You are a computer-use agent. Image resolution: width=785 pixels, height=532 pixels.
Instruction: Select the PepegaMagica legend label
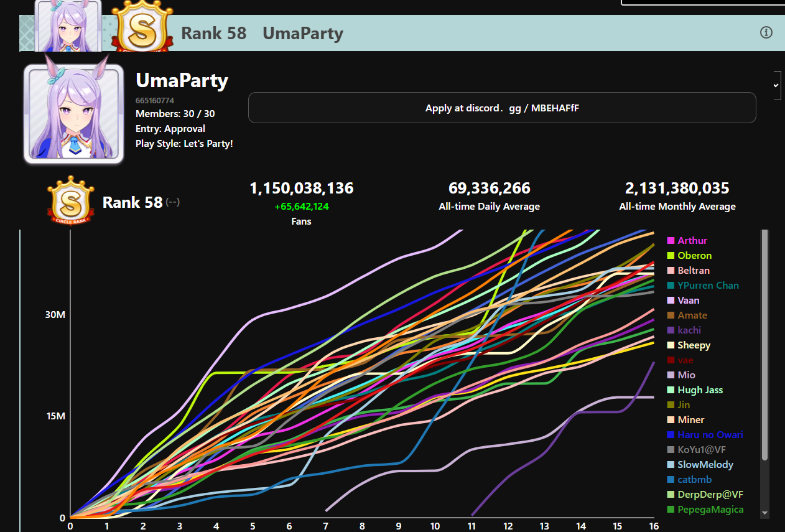tap(710, 510)
